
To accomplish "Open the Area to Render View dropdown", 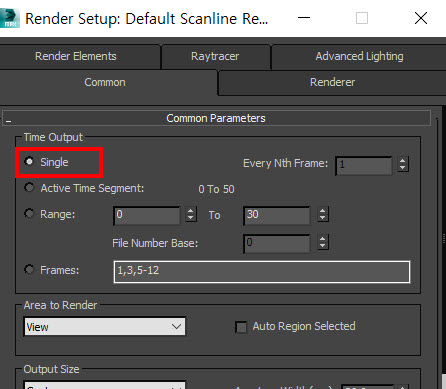I will coord(105,326).
